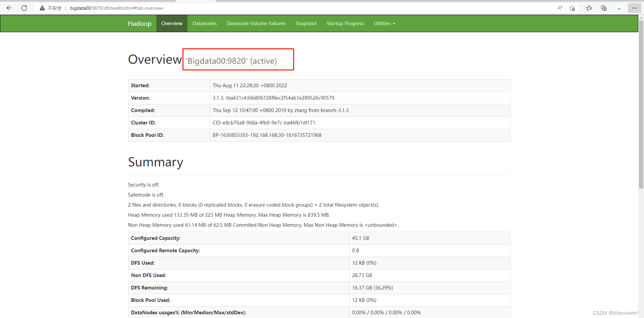Click the 'Bigdata00:9820' (active) text
Screen dimensions: 644x318
pos(231,61)
